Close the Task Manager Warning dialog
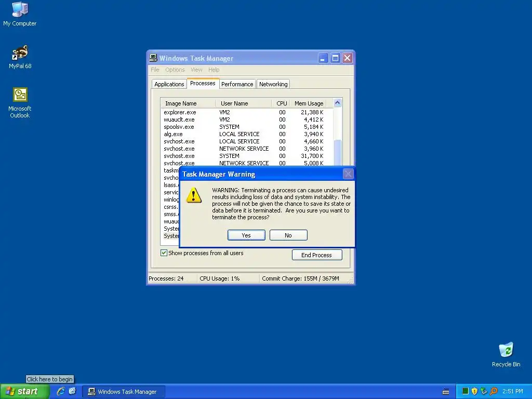The image size is (532, 399). [x=348, y=174]
